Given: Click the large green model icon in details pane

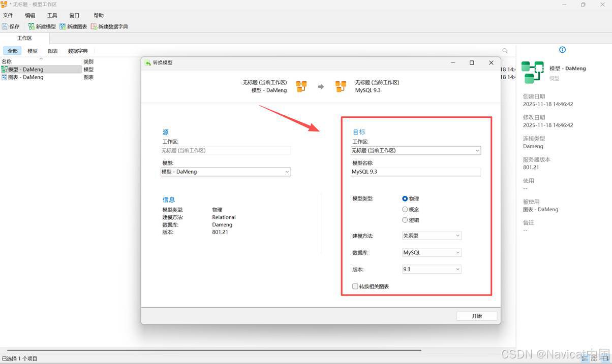Looking at the screenshot, I should [x=533, y=72].
